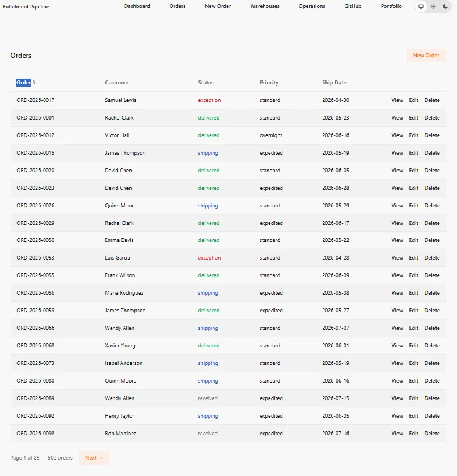The image size is (457, 476).
Task: View order ORD-2026-0026
Action: (397, 206)
